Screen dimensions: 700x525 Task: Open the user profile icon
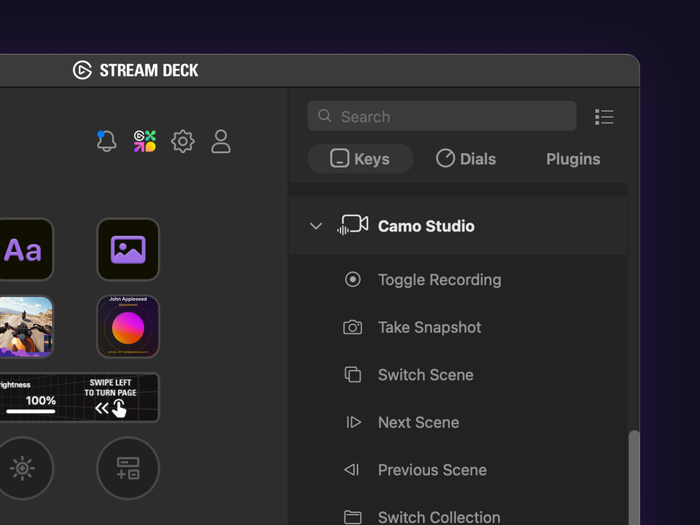pyautogui.click(x=221, y=142)
